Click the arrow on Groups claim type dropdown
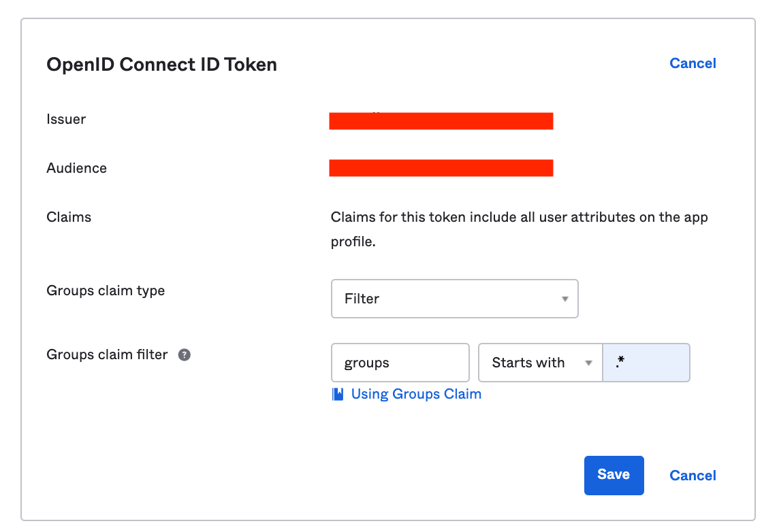The image size is (779, 532). [565, 299]
